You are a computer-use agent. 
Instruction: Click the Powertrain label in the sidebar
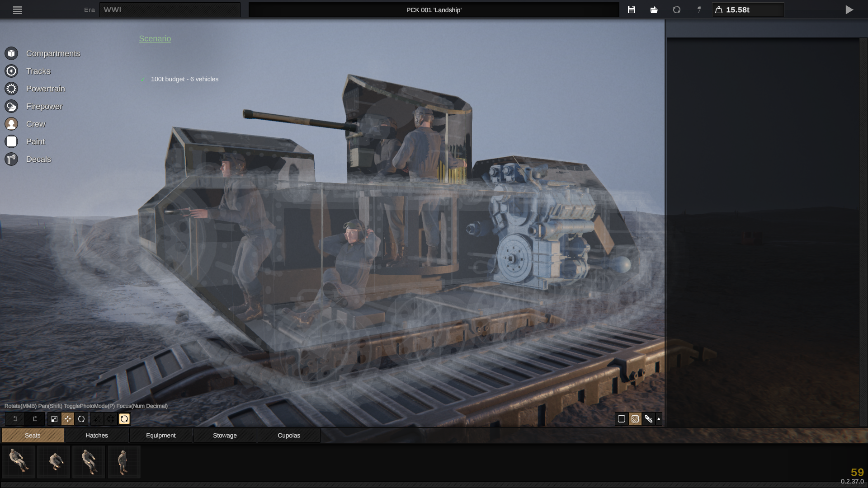[x=46, y=89]
